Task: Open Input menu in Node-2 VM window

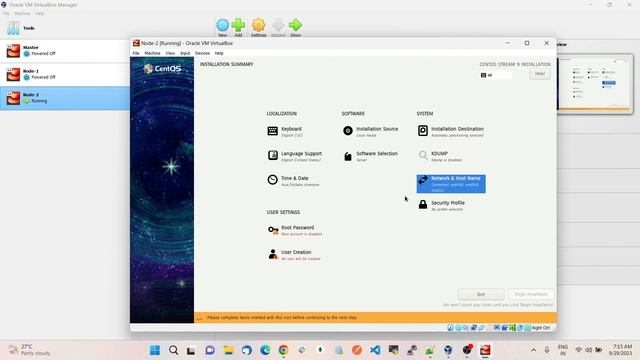Action: (185, 53)
